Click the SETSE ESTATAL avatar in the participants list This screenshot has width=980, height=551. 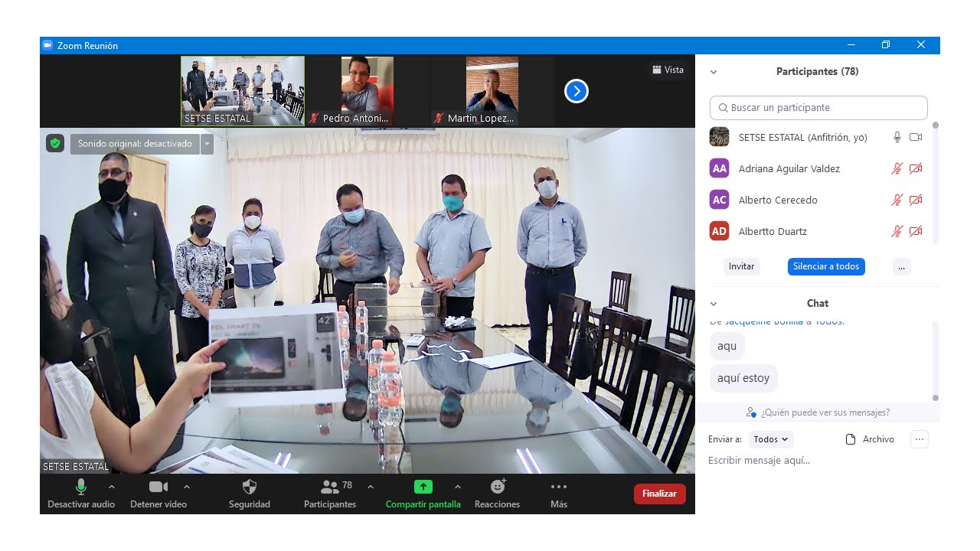(719, 137)
